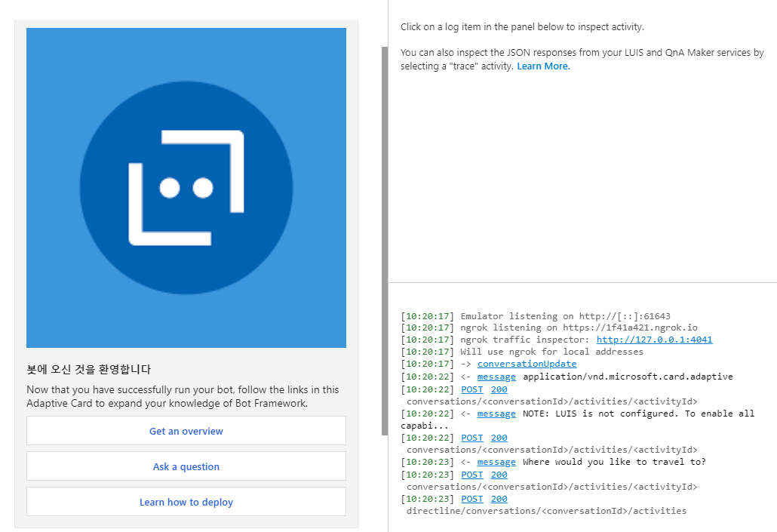This screenshot has width=777, height=532.
Task: Open the first 10:20:23 POST request log
Action: coord(471,475)
